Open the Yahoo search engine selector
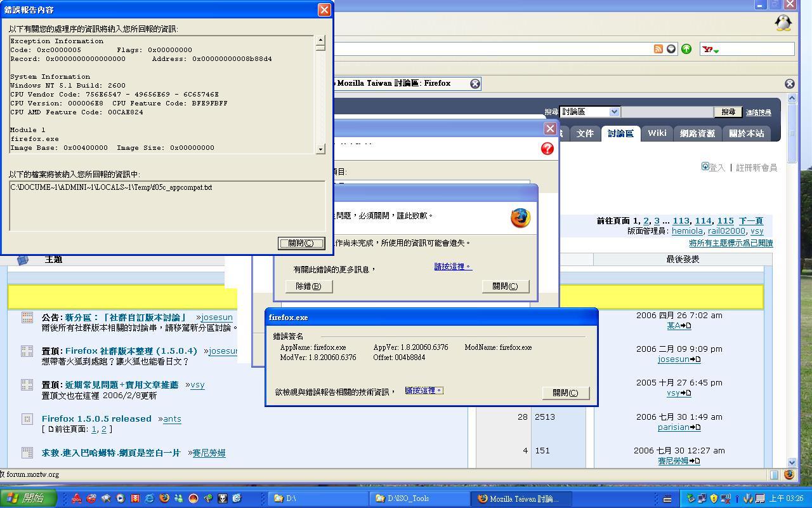This screenshot has height=508, width=812. [x=710, y=50]
